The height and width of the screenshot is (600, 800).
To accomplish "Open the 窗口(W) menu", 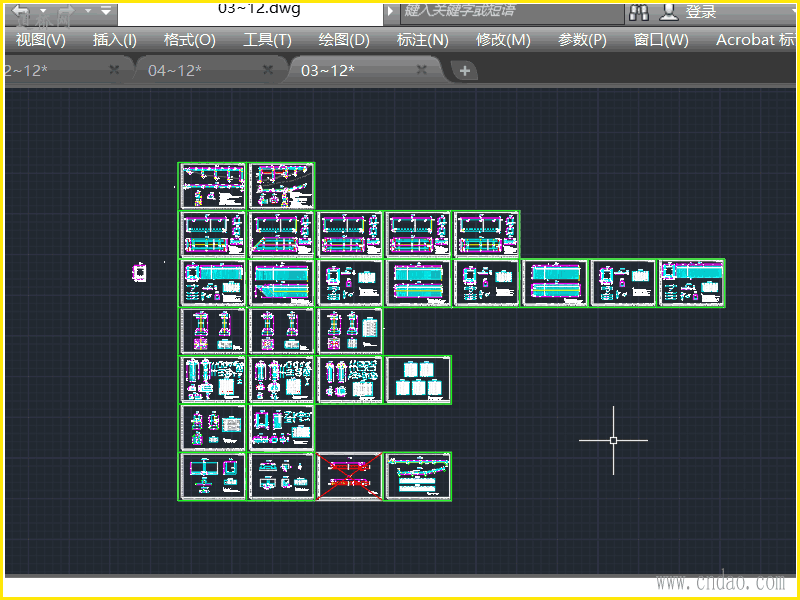I will (x=661, y=40).
